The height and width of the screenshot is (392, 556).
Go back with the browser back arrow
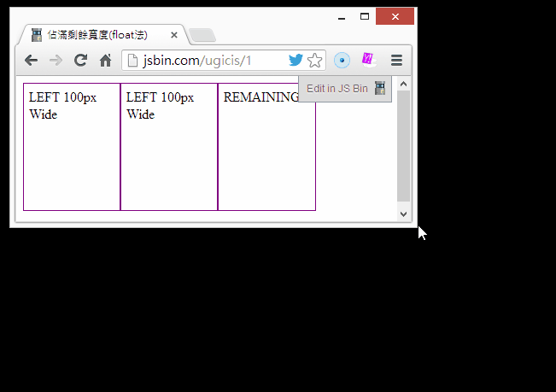32,61
